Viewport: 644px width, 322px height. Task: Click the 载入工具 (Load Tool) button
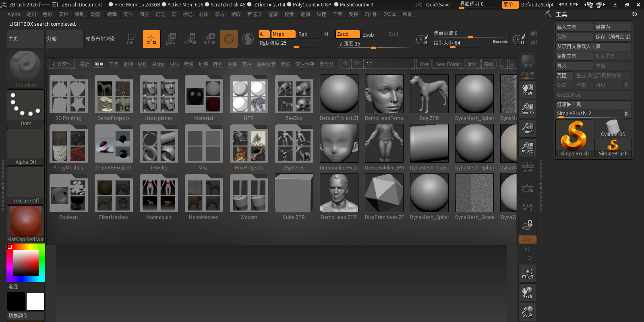pyautogui.click(x=574, y=27)
